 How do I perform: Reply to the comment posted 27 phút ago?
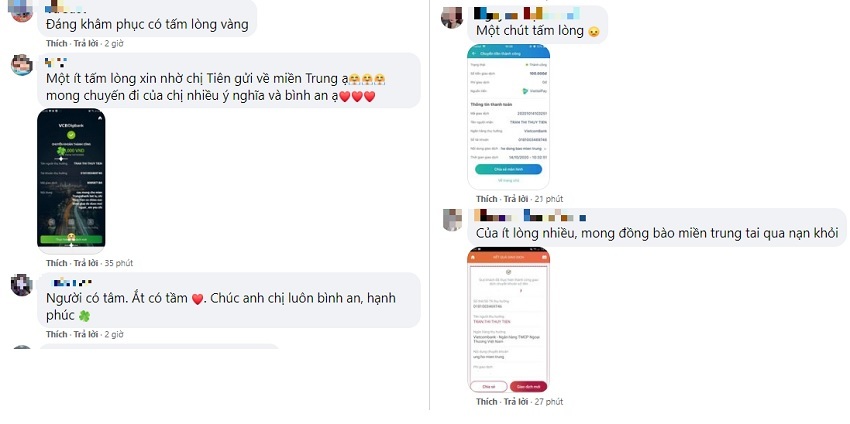(516, 402)
